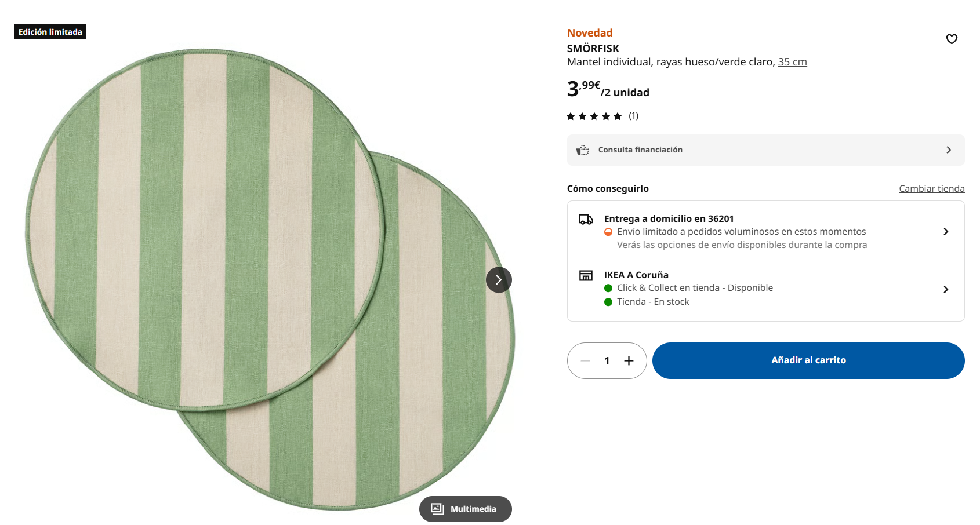This screenshot has width=980, height=525.
Task: Show next product image with arrow
Action: pyautogui.click(x=499, y=280)
